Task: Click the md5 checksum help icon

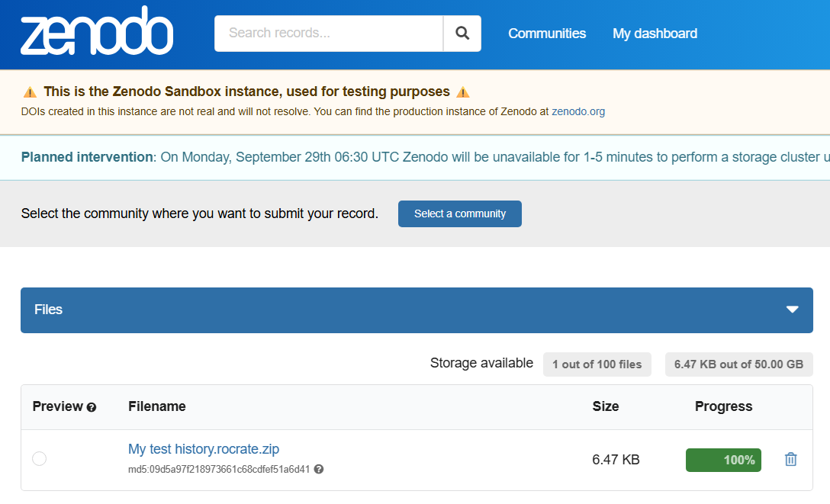Action: (319, 469)
